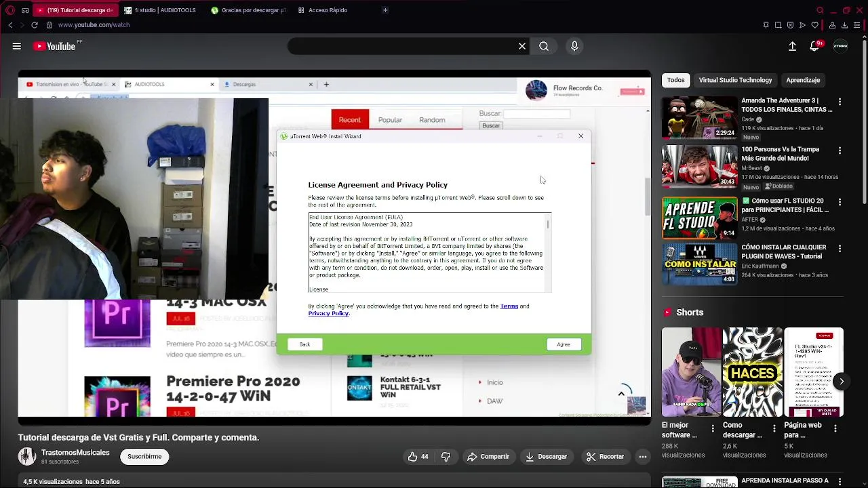
Task: Click the browser tab search magnifier
Action: (x=820, y=10)
